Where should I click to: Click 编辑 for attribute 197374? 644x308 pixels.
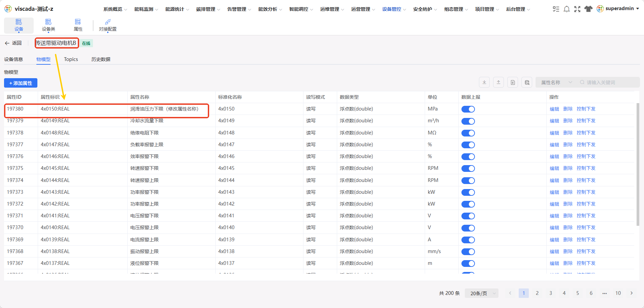coord(554,180)
